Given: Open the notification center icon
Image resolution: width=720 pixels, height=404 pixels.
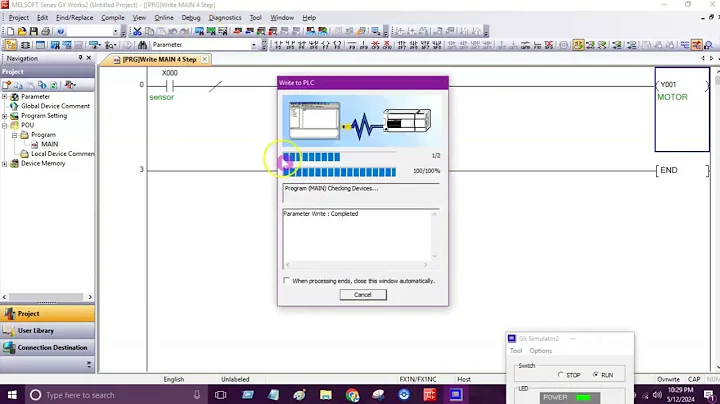Looking at the screenshot, I should (709, 395).
